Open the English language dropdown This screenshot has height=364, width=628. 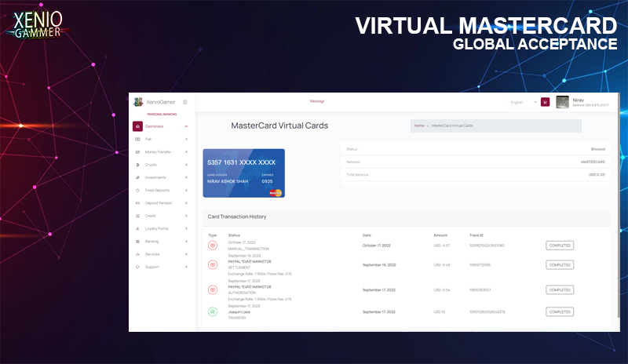[x=523, y=102]
